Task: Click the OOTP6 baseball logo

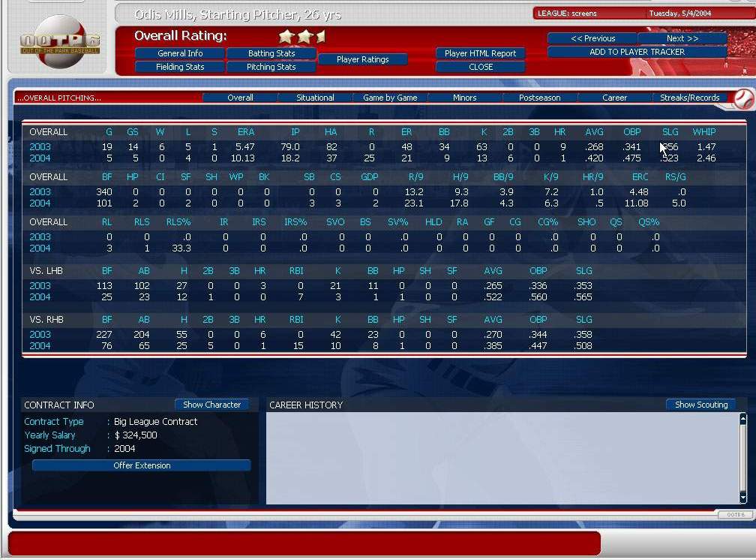Action: tap(59, 44)
